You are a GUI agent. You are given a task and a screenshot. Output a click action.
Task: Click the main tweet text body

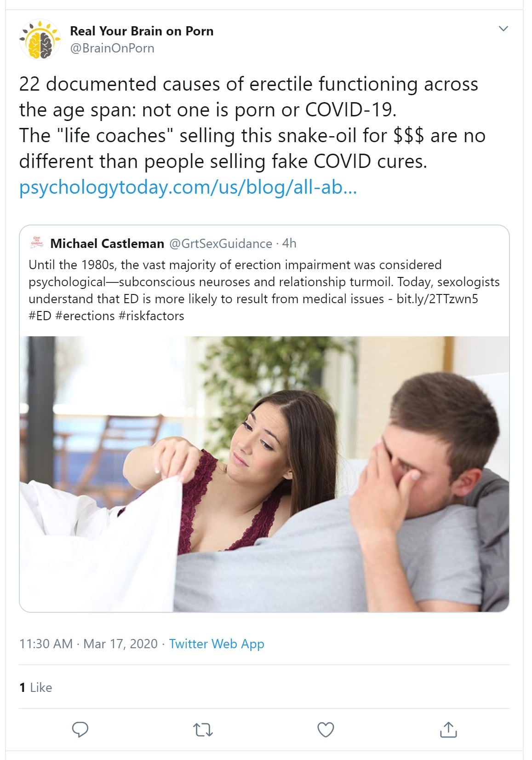click(252, 123)
